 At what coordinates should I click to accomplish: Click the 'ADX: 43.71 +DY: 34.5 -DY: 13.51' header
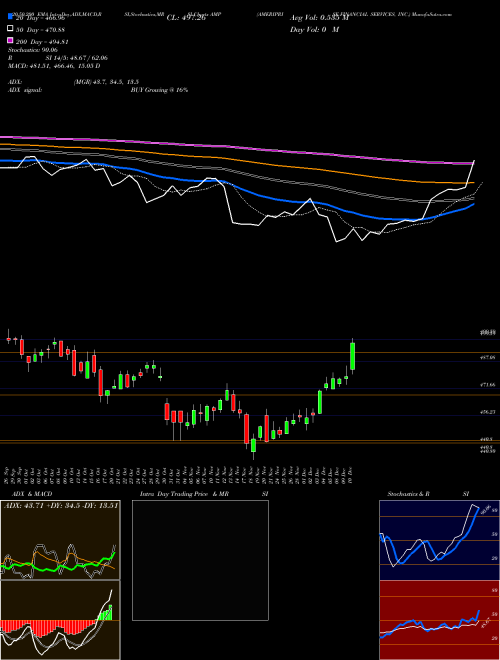click(x=61, y=505)
